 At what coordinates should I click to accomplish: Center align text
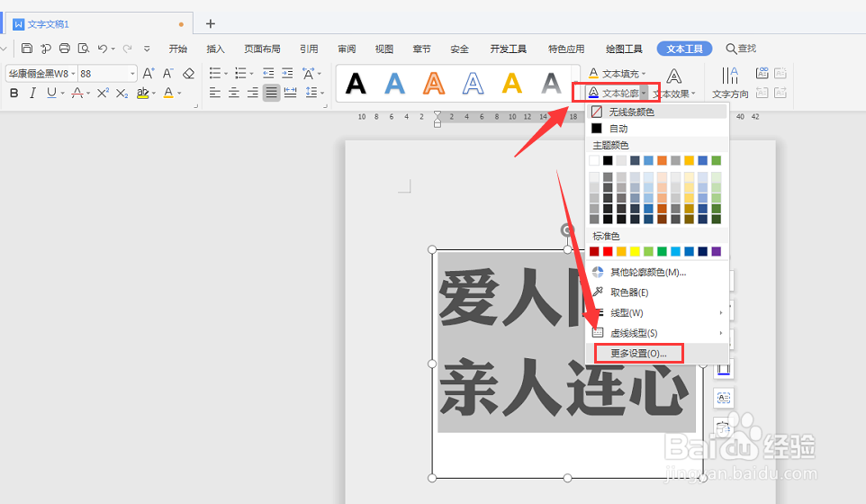pyautogui.click(x=234, y=93)
